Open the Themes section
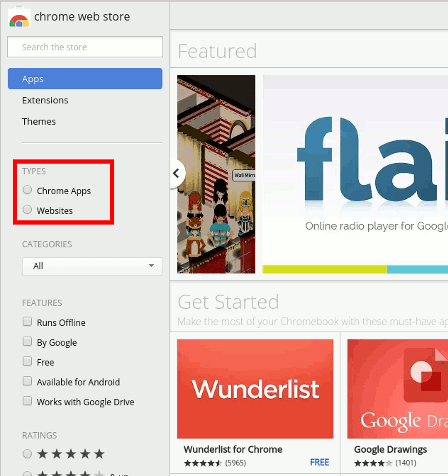This screenshot has height=476, width=448. (x=39, y=122)
